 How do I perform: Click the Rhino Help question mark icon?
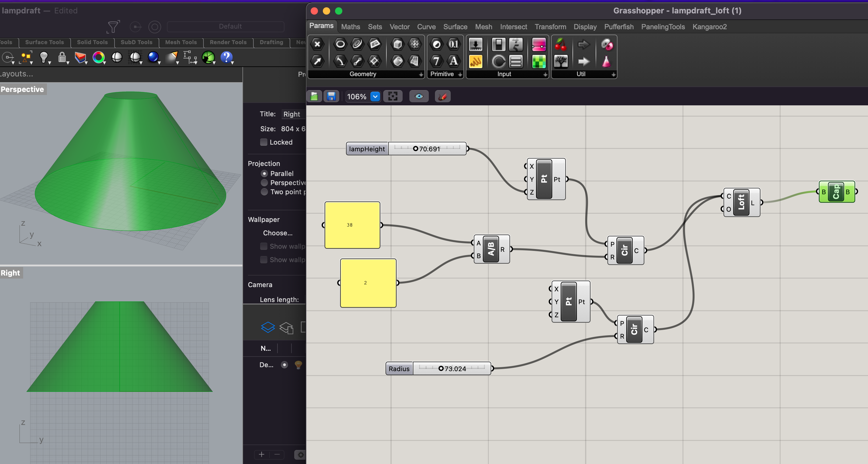coord(226,57)
